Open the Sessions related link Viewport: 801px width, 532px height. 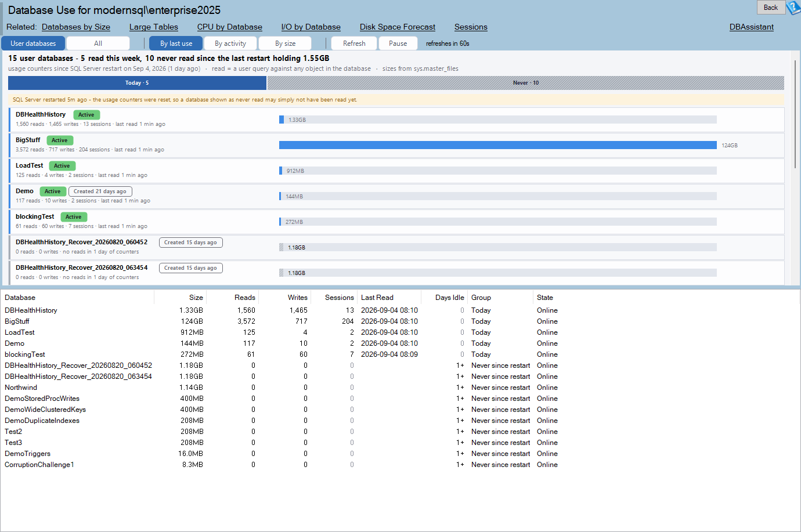pyautogui.click(x=471, y=27)
